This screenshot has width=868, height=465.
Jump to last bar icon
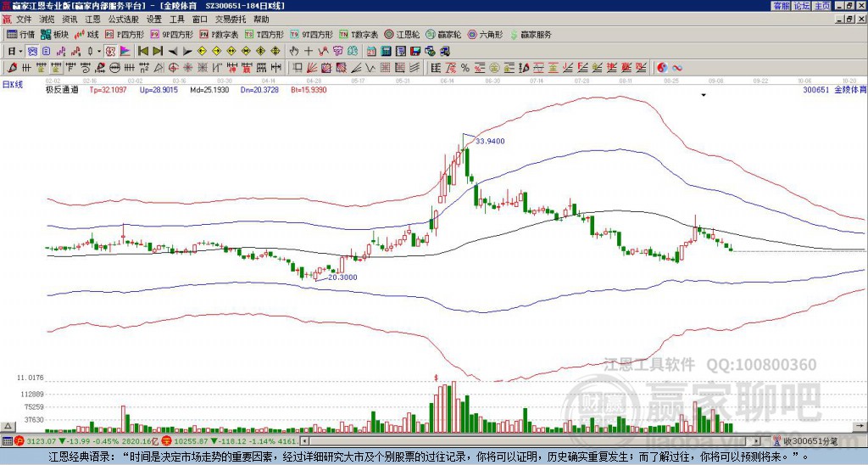(158, 52)
